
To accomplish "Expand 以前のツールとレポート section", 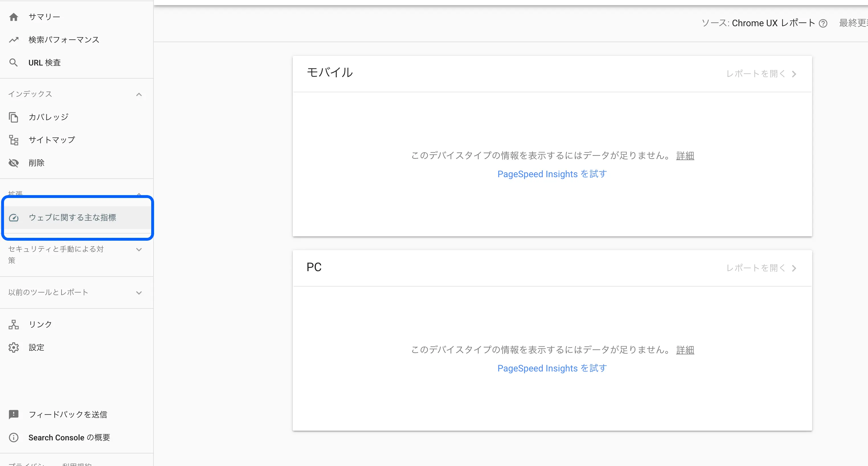I will [139, 293].
